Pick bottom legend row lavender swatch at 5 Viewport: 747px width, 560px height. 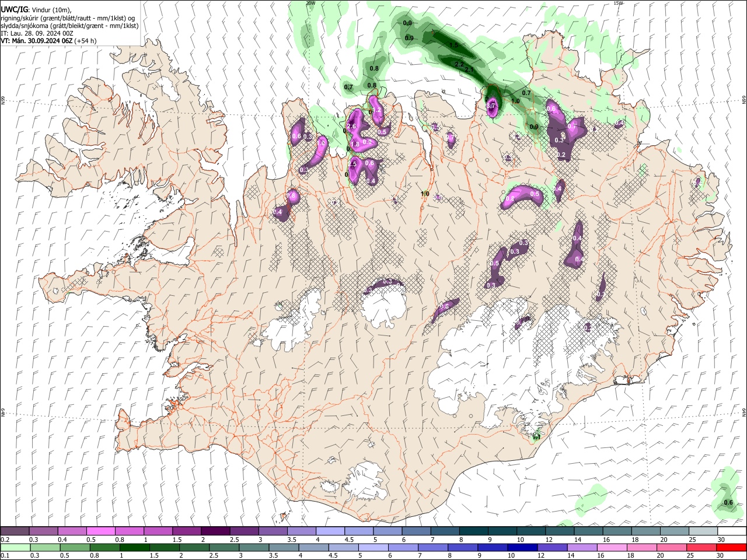[x=373, y=548]
